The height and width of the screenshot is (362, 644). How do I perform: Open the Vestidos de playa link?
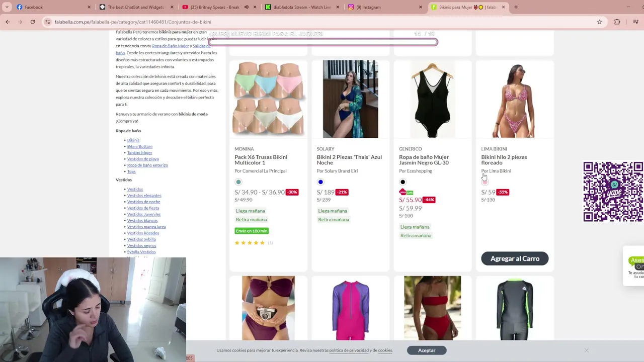pos(143,159)
